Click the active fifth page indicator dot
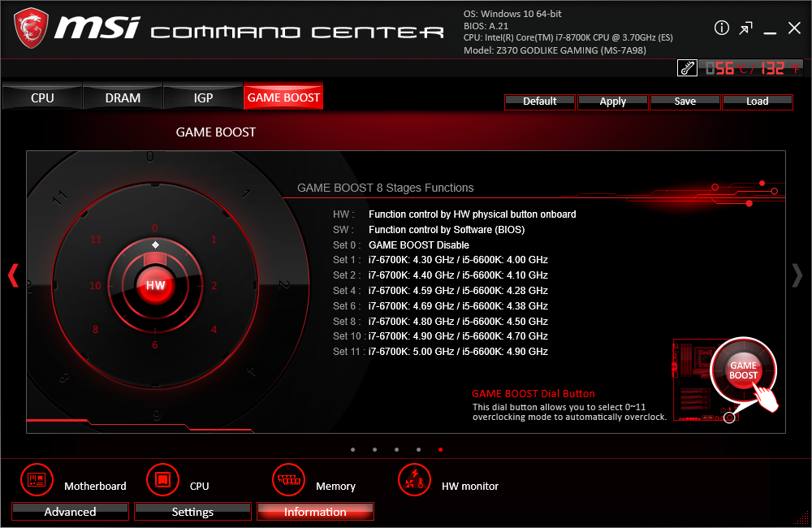812x528 pixels. pos(440,450)
